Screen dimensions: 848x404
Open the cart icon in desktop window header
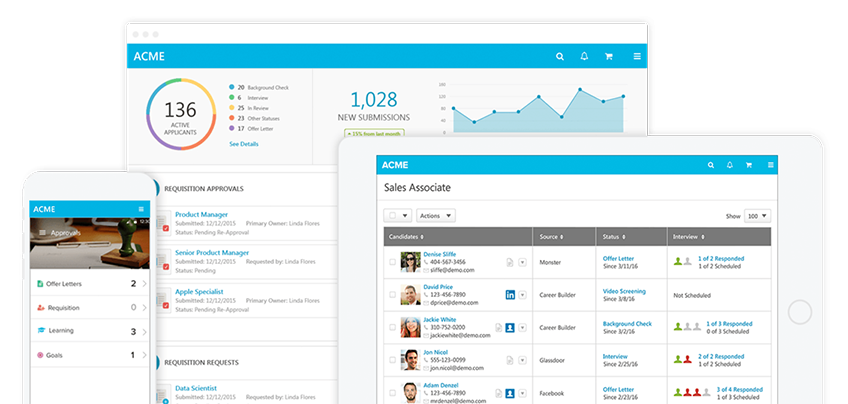608,56
